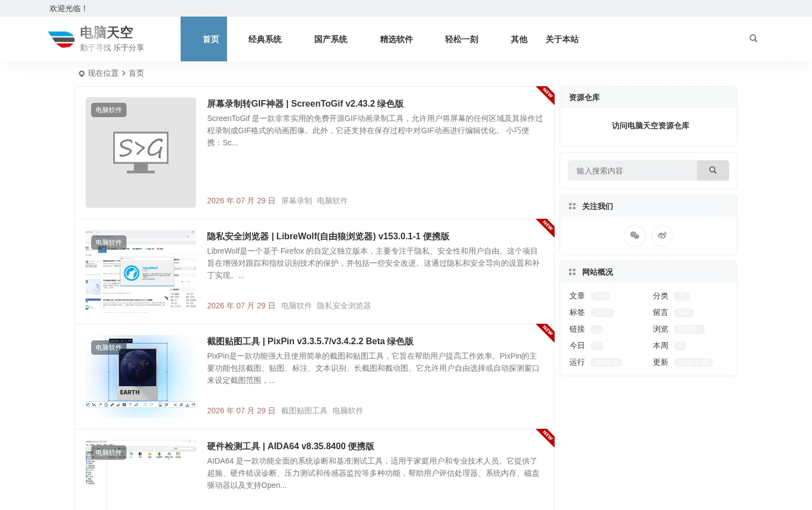Click the 链接 statistic label
812x510 pixels.
click(x=577, y=329)
